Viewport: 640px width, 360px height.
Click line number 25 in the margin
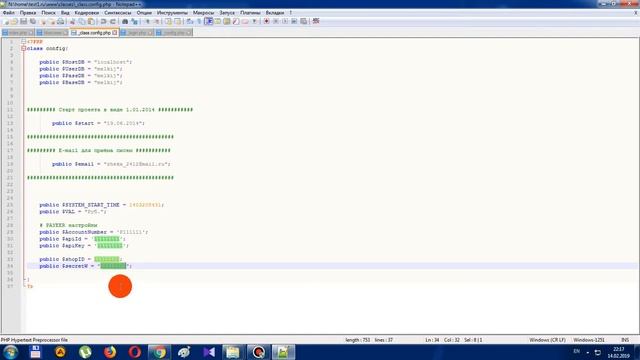pyautogui.click(x=10, y=205)
